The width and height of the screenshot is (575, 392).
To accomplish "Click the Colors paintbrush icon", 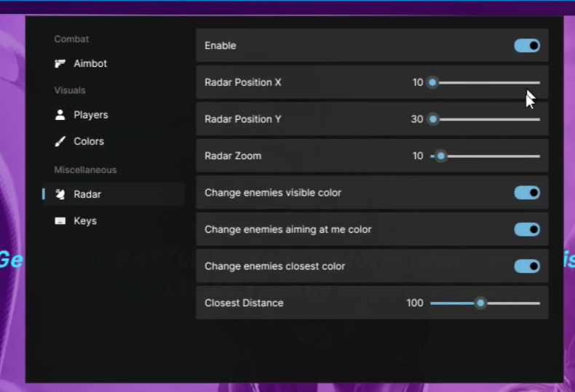I will tap(60, 142).
